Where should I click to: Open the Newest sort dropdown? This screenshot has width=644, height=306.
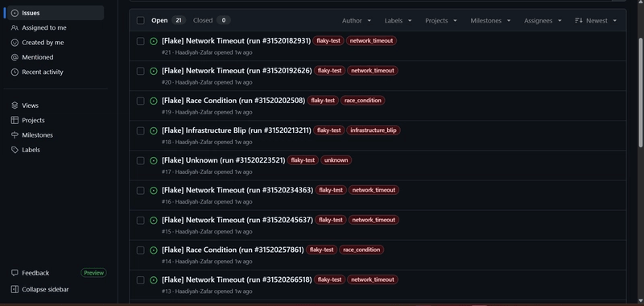point(596,21)
